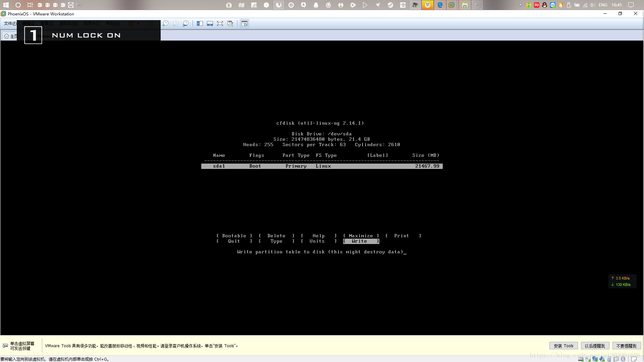Click the network adapter status icon
The width and height of the screenshot is (644, 362).
coord(595,359)
